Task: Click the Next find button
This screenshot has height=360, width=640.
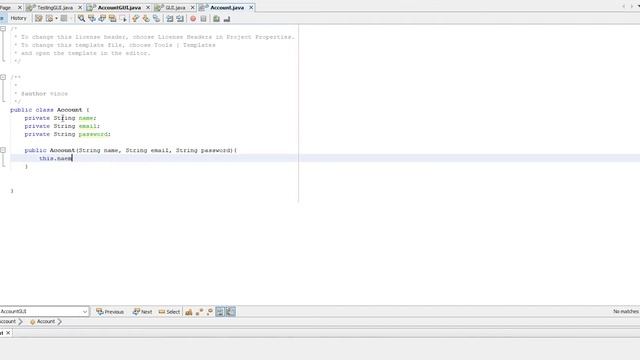Action: pyautogui.click(x=142, y=312)
